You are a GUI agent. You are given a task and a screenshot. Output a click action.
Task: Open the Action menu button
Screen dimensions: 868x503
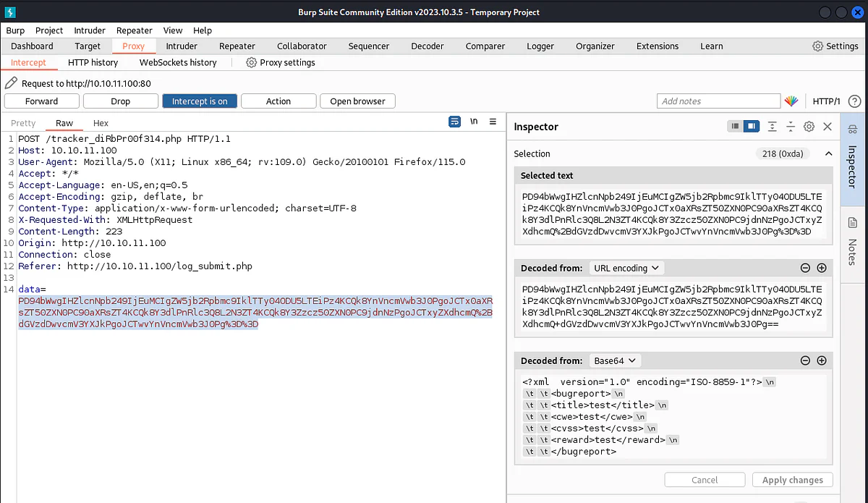[278, 101]
